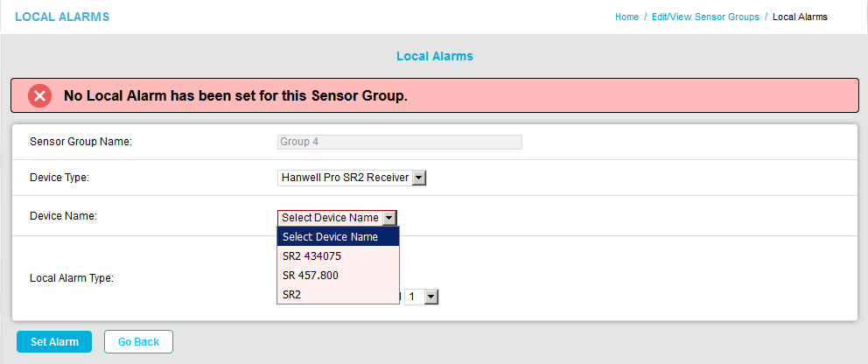
Task: Go to Home via breadcrumb
Action: [x=626, y=17]
